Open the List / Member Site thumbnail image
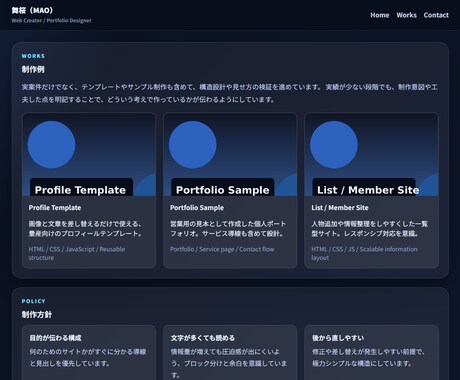Screen dimensions: 460x380 (371, 154)
